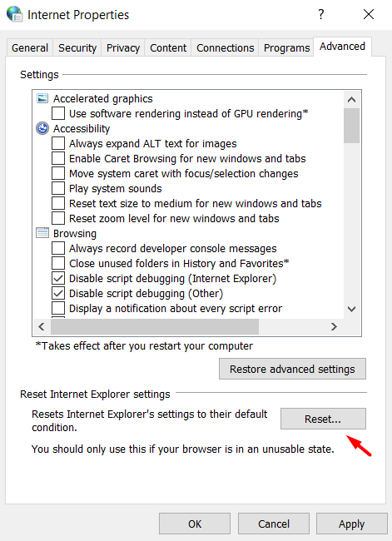Uncheck Disable script debugging (Other)

click(x=58, y=293)
